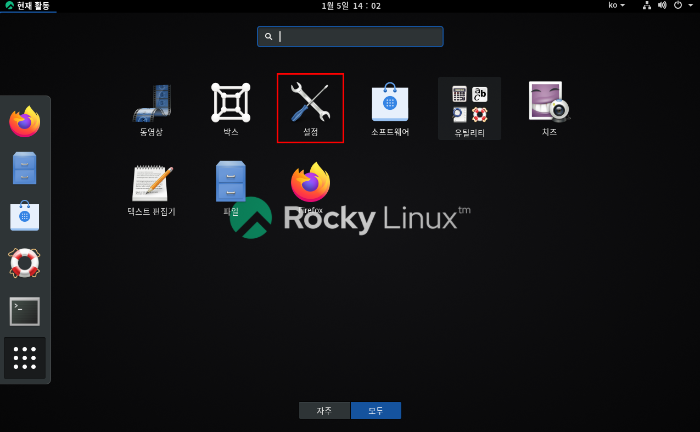Open the 텍스트 편집기 text editor
This screenshot has height=432, width=700.
tap(151, 189)
